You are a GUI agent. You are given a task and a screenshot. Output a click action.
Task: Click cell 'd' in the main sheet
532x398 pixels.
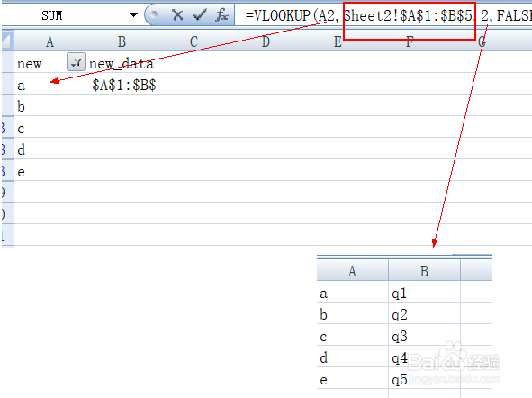[50, 149]
